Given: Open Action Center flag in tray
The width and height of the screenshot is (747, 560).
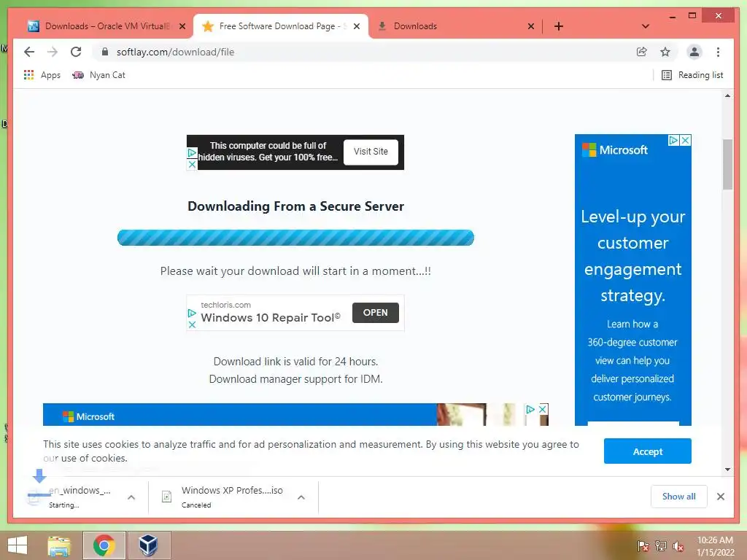Looking at the screenshot, I should [643, 546].
